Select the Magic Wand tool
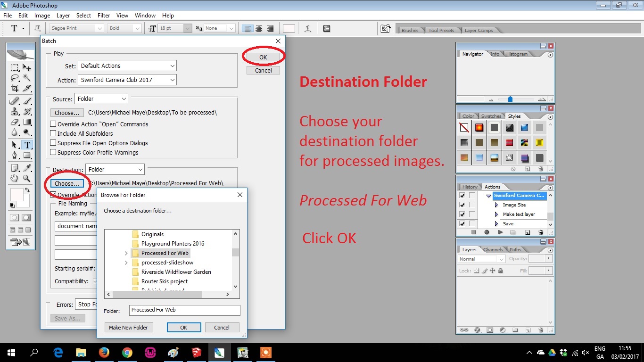This screenshot has width=644, height=362. click(x=27, y=78)
